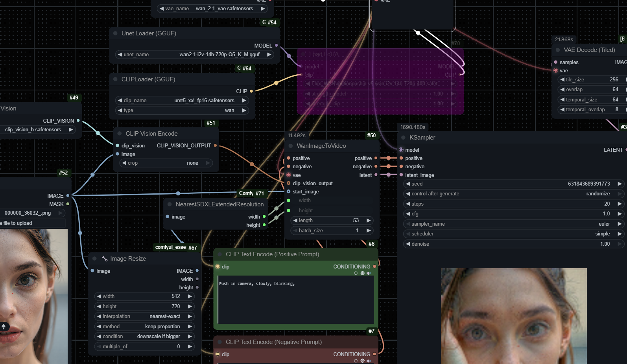Increase Image Resize width value 512

click(x=190, y=296)
